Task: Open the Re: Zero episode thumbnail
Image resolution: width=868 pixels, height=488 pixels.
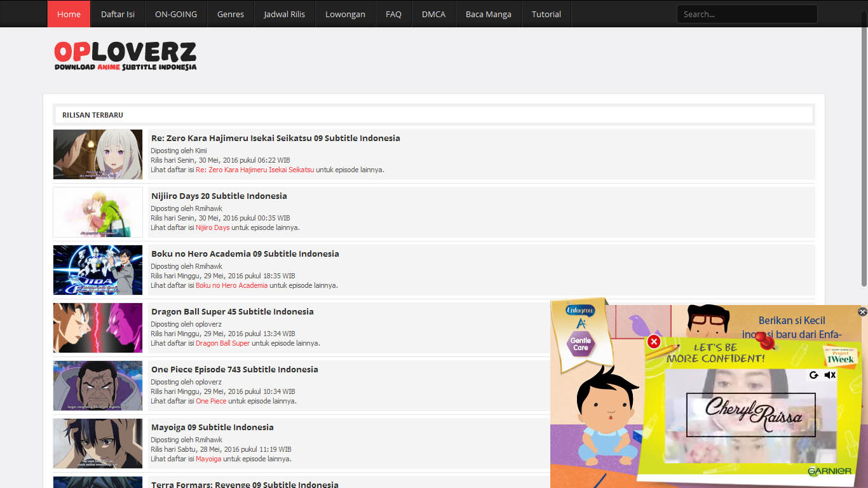Action: tap(98, 154)
